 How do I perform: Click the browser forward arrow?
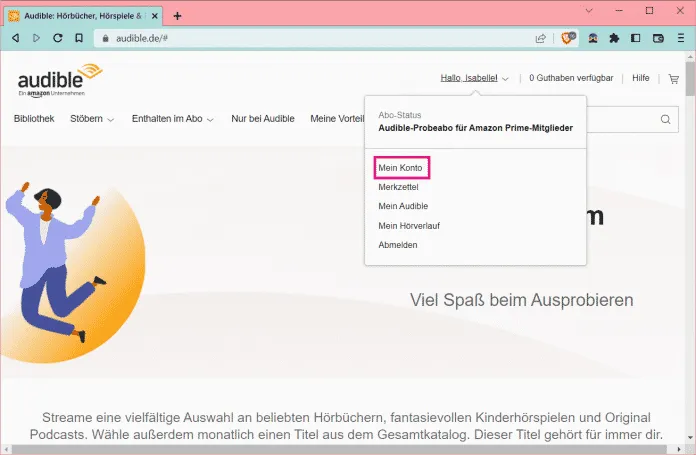pyautogui.click(x=36, y=38)
